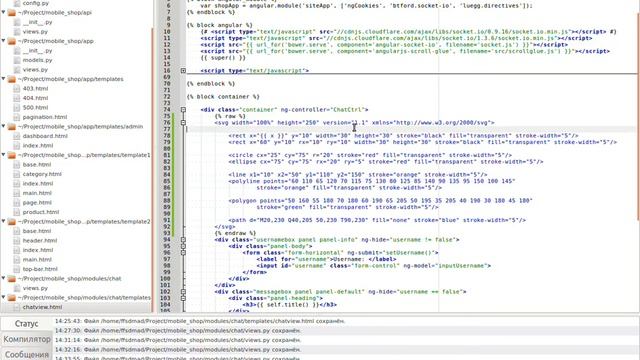The image size is (640, 360).
Task: Click status message at 14:31:14
Action: (178, 340)
